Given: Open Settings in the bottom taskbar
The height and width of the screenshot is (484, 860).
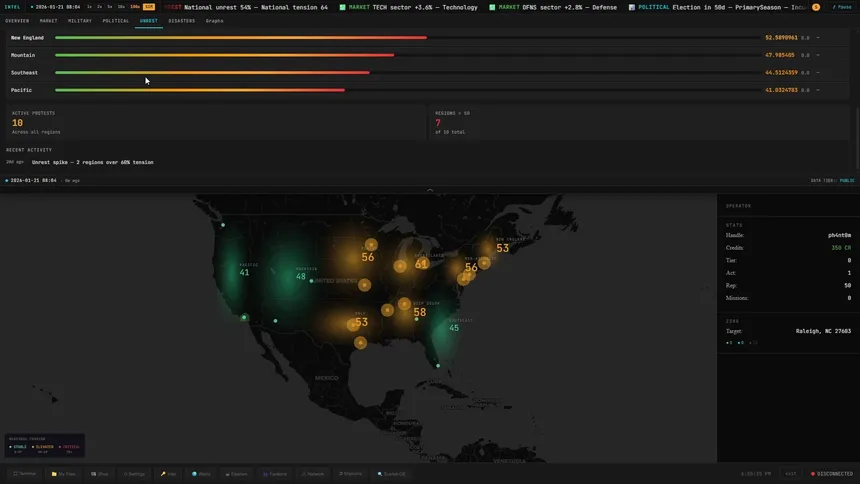Looking at the screenshot, I should (x=135, y=473).
